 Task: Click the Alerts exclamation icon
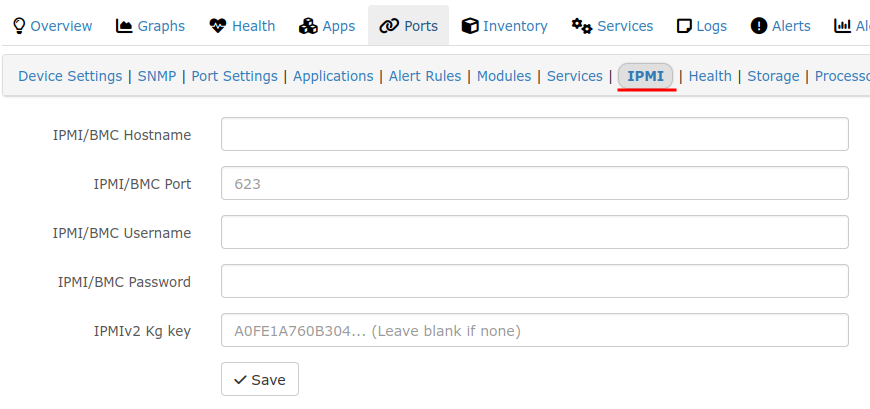click(758, 26)
